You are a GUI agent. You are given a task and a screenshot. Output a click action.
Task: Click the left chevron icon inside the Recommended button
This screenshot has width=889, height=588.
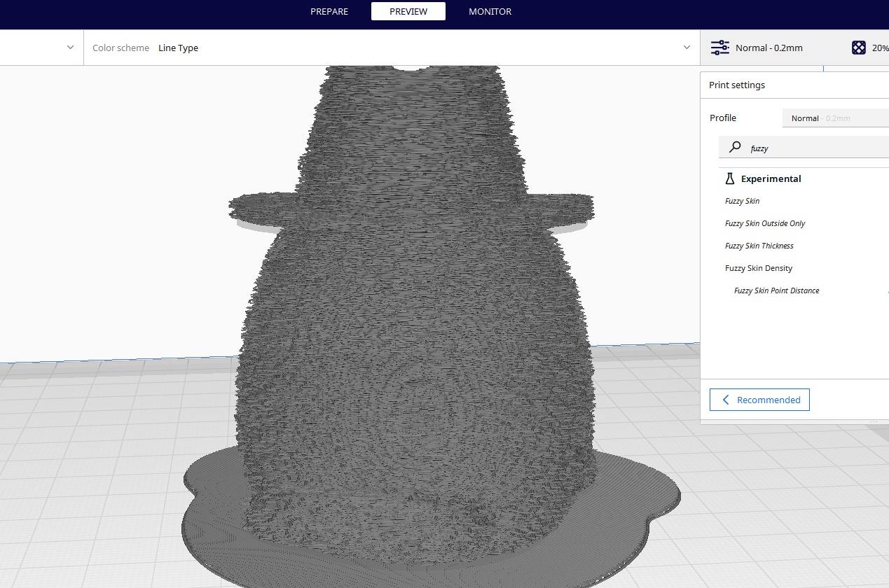pyautogui.click(x=725, y=400)
